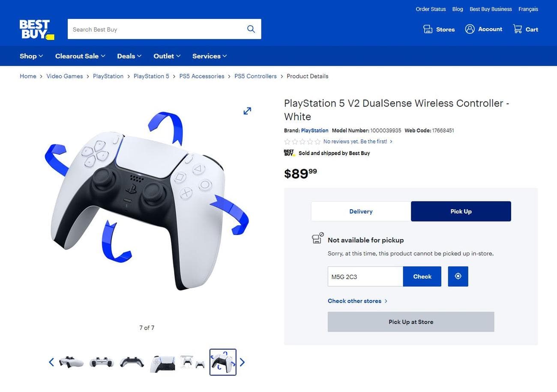
Task: Show previous thumbnails with left arrow
Action: pos(51,362)
